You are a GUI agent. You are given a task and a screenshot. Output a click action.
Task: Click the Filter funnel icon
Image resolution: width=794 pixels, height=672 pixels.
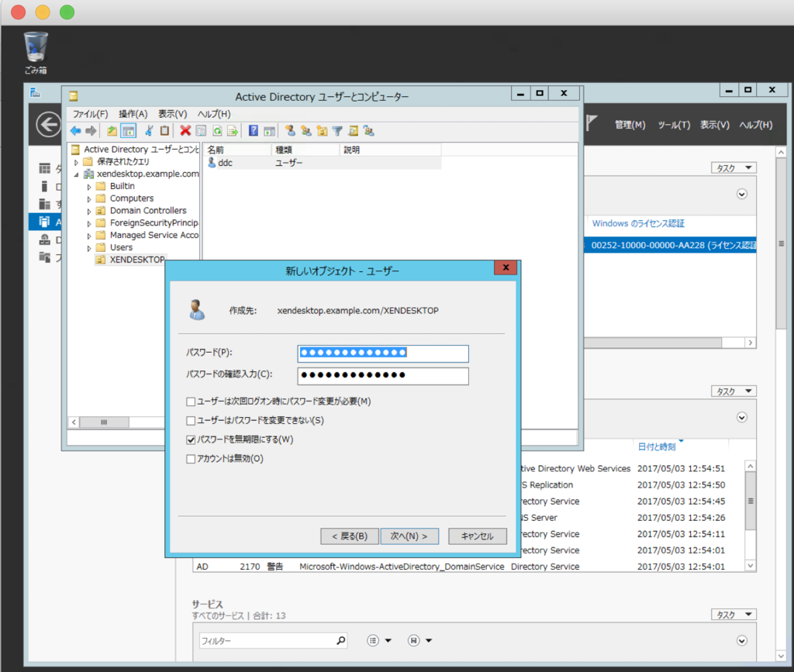pyautogui.click(x=337, y=131)
